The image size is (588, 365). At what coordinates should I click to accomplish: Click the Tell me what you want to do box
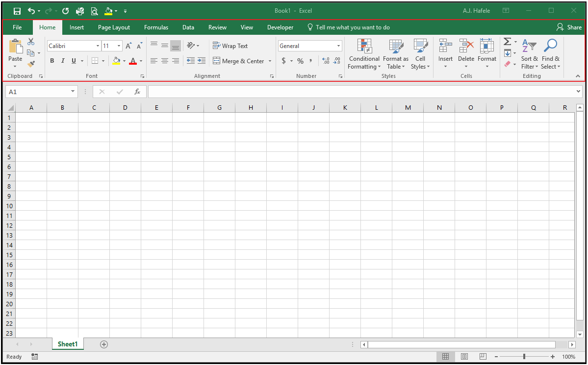(x=348, y=27)
